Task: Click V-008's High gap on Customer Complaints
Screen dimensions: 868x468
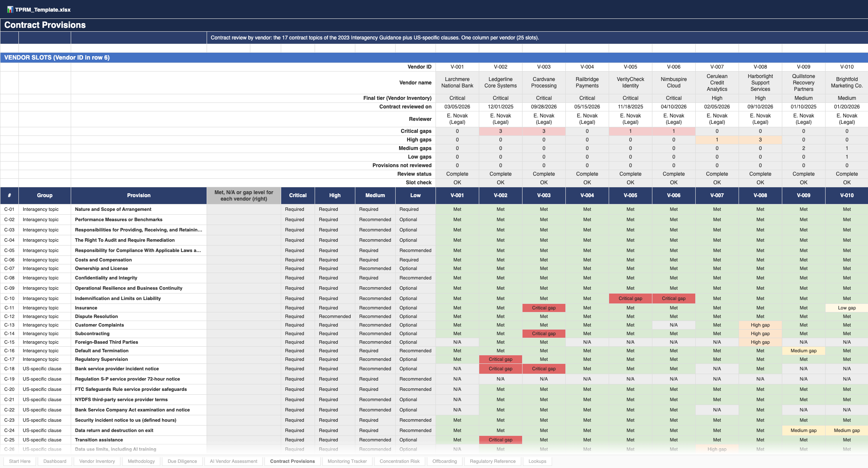Action: click(x=760, y=325)
